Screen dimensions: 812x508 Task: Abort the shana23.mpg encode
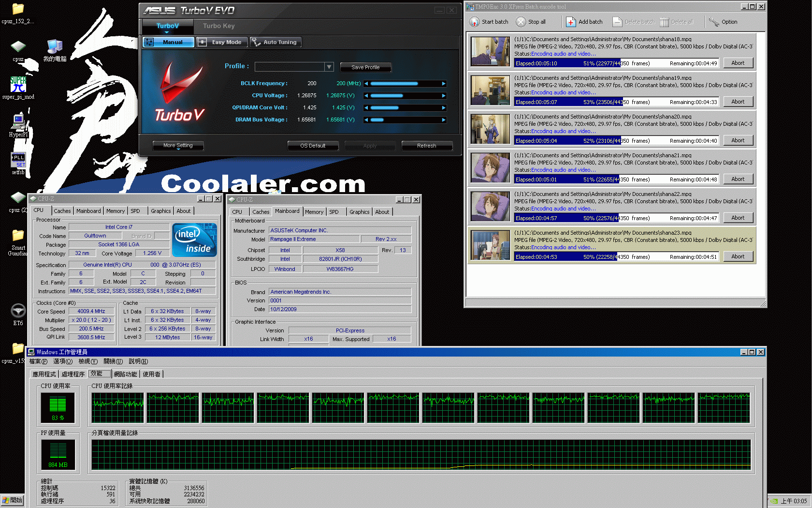738,256
